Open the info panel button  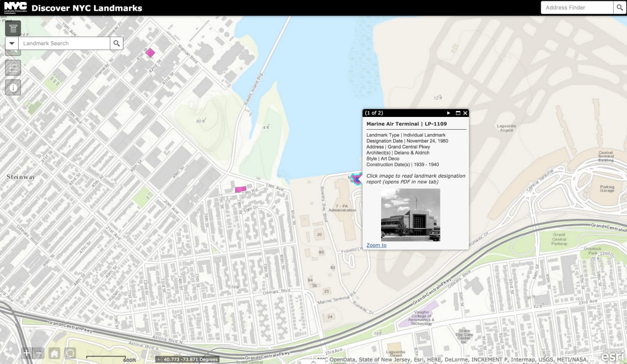13,87
